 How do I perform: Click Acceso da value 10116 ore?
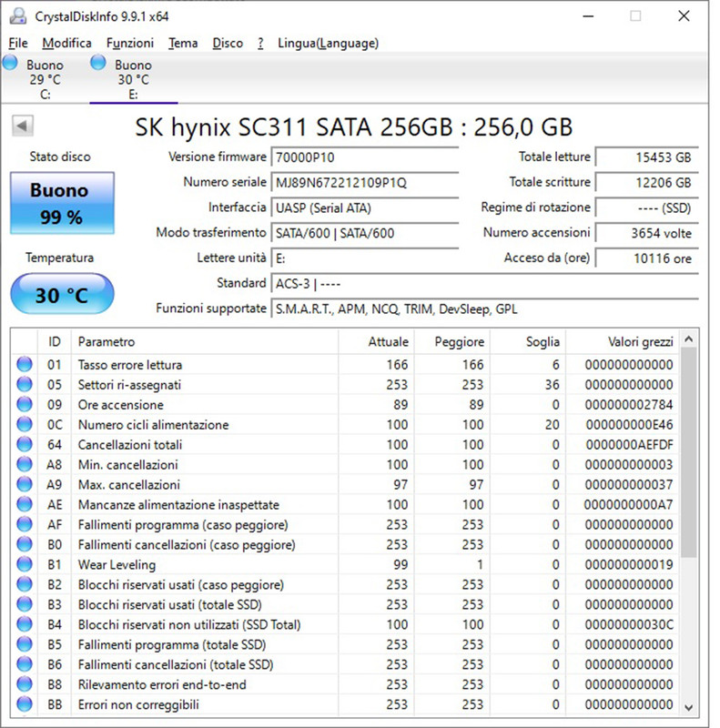(646, 258)
